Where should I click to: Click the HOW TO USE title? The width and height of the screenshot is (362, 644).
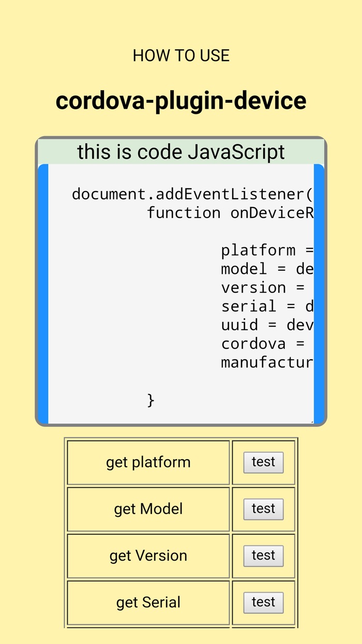tap(181, 55)
